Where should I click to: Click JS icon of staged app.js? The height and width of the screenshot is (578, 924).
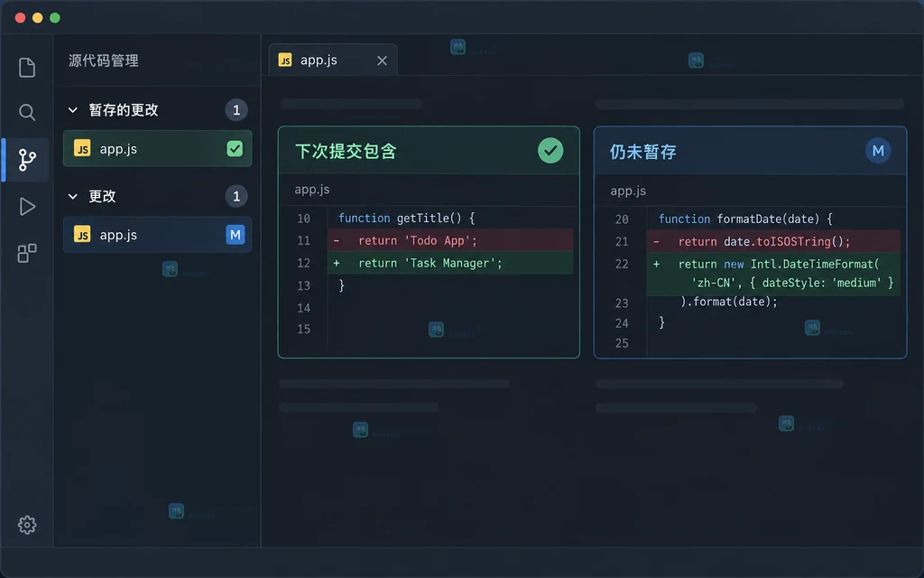point(82,148)
